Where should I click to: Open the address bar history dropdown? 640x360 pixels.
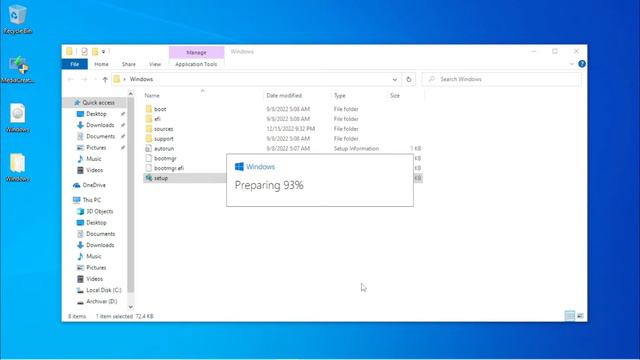pos(395,79)
